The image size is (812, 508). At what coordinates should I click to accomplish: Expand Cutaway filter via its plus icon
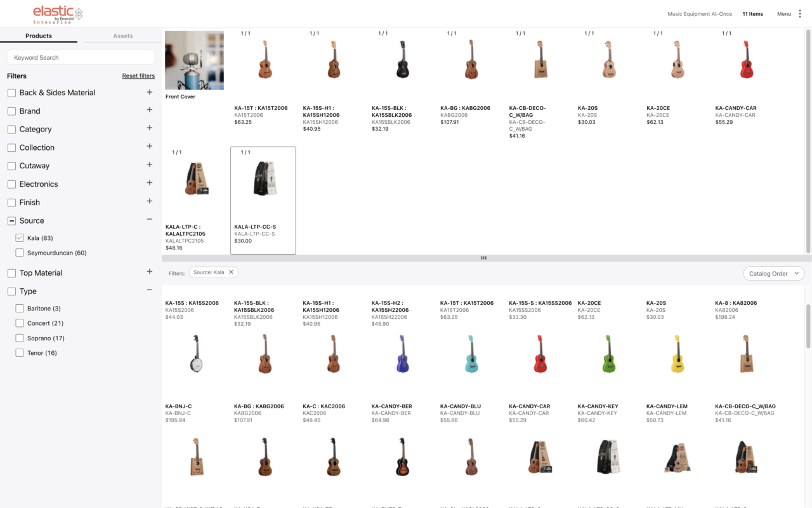[150, 165]
